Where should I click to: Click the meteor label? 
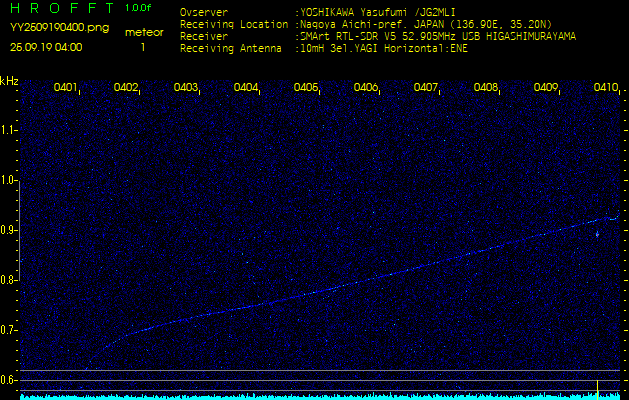click(143, 32)
